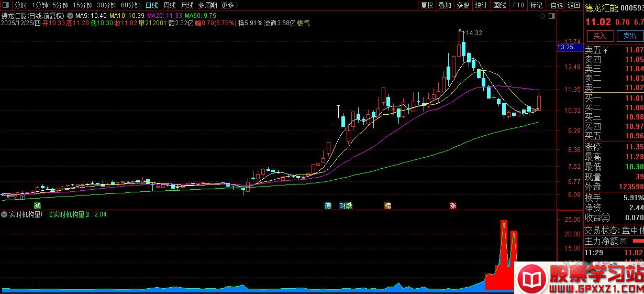Click the 榜 event marker below chart
644x294 pixels.
(387, 205)
